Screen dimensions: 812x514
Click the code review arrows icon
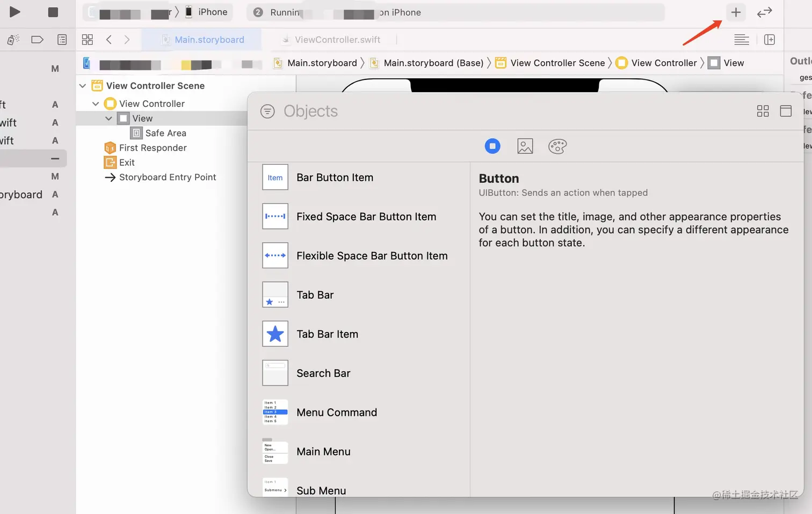[x=764, y=12]
